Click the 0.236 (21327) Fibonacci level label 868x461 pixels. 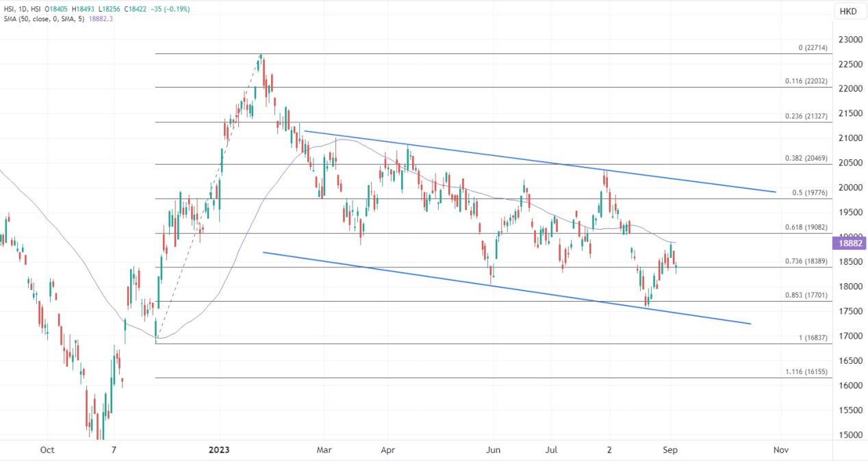[x=806, y=116]
